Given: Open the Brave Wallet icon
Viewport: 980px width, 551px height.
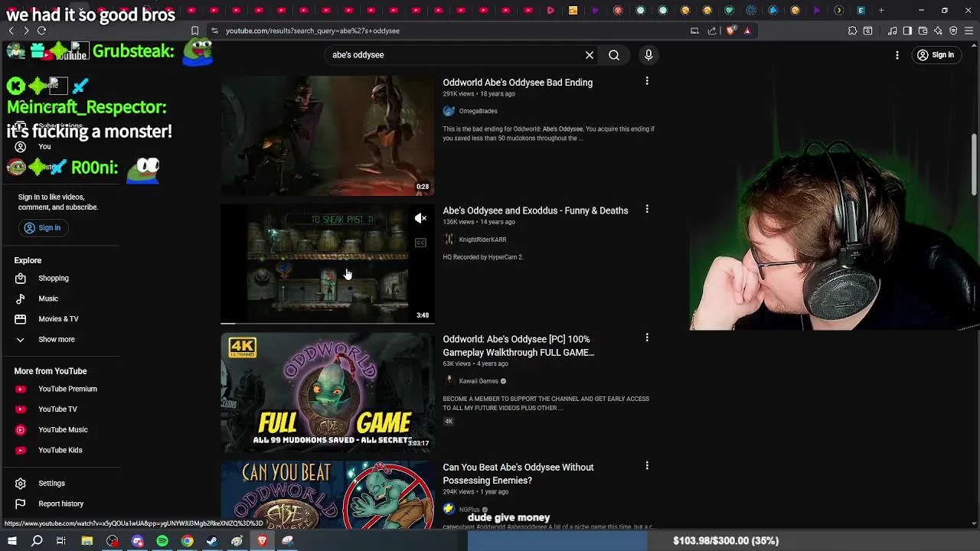Looking at the screenshot, I should pyautogui.click(x=923, y=31).
